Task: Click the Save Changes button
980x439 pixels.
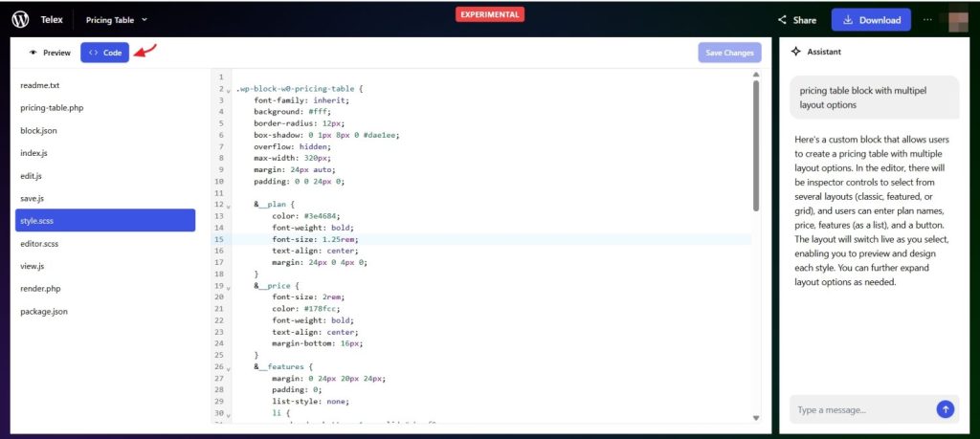Action: click(x=729, y=53)
